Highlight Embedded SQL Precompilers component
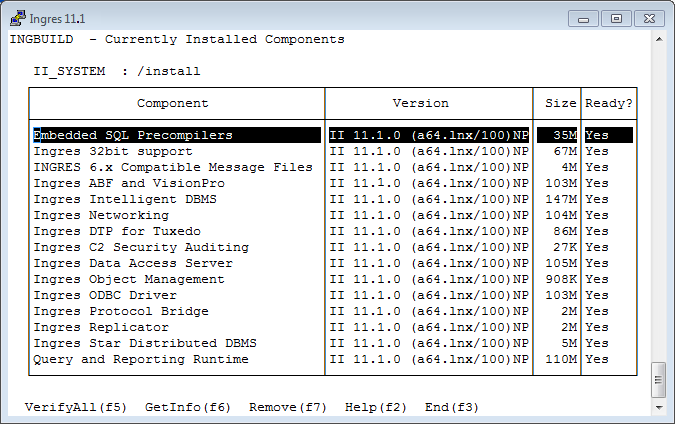 click(x=133, y=135)
